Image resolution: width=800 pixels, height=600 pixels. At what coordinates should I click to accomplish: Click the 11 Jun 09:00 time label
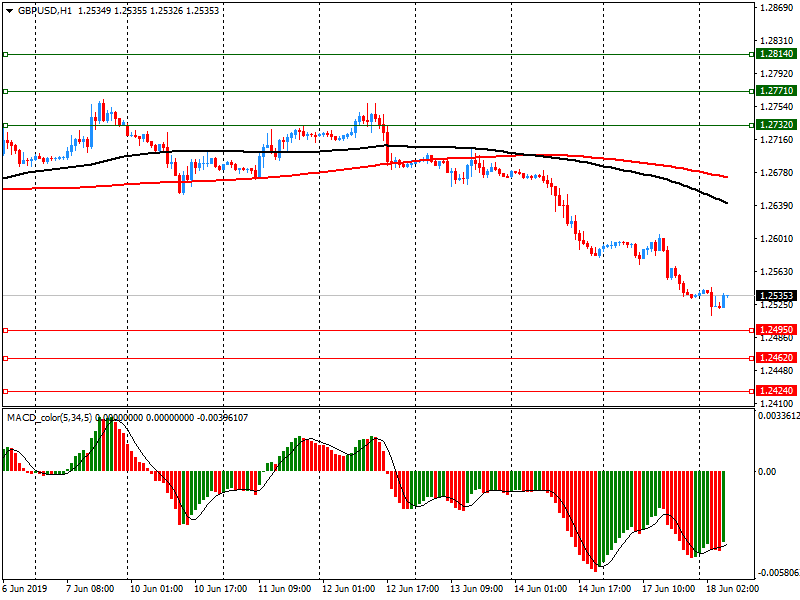(x=285, y=588)
